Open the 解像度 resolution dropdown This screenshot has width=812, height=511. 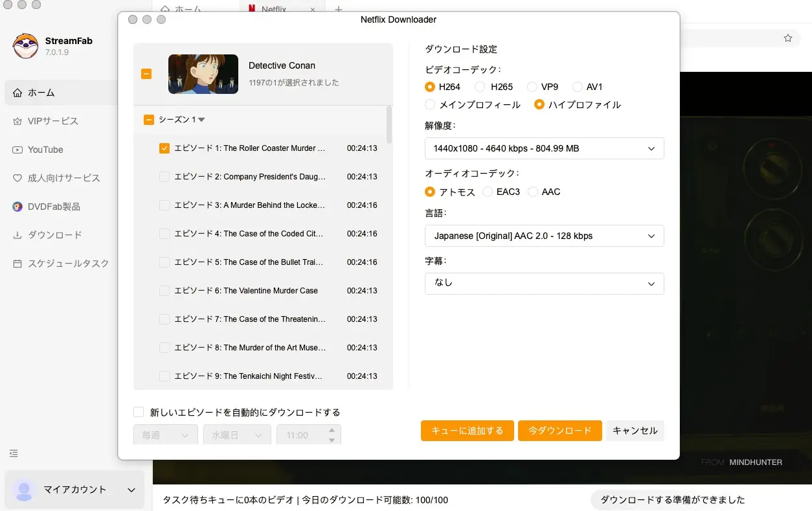545,148
